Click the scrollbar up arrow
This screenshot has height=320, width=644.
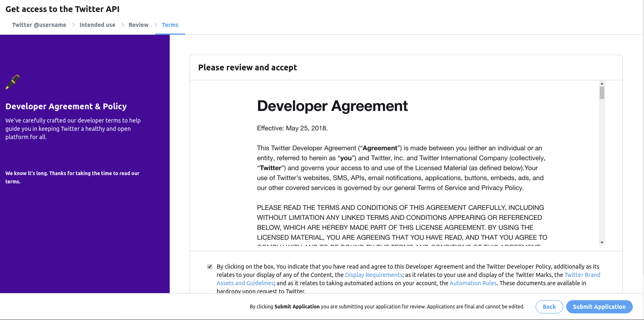point(602,83)
